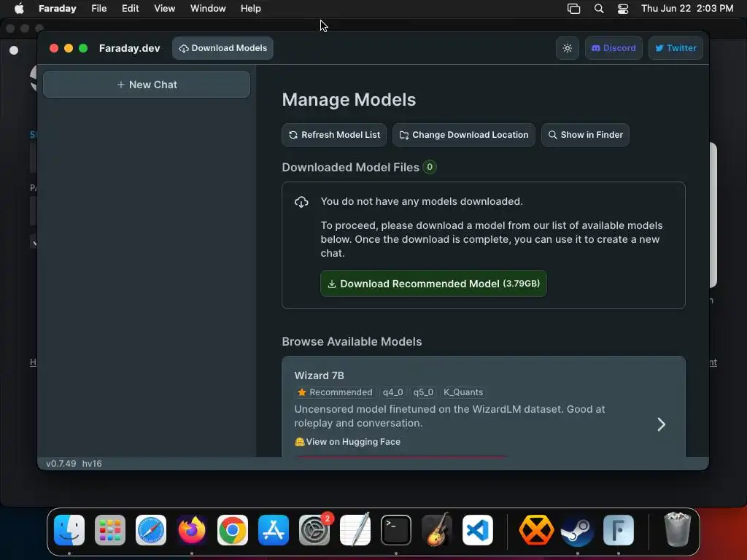Open Terminal from the Dock
This screenshot has width=747, height=560.
tap(396, 530)
